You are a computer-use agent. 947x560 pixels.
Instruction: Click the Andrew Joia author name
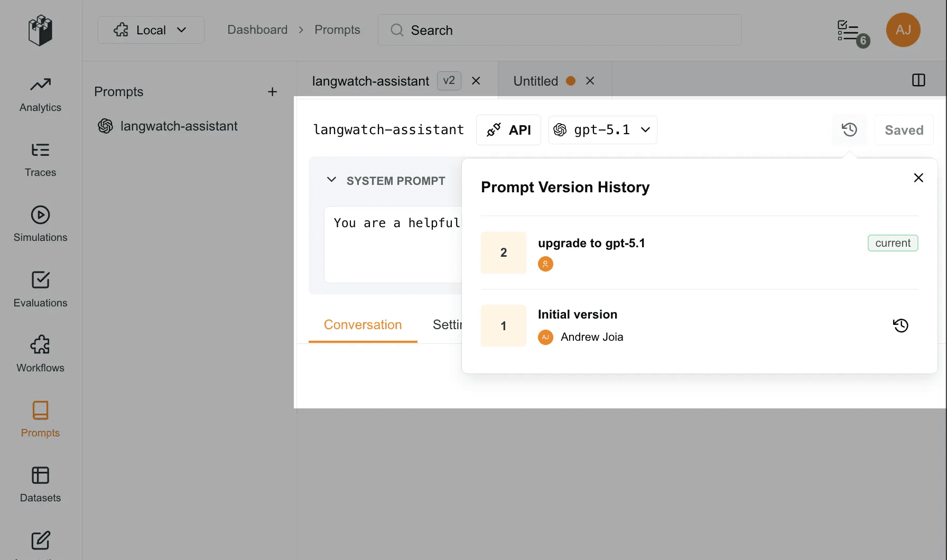pyautogui.click(x=592, y=337)
